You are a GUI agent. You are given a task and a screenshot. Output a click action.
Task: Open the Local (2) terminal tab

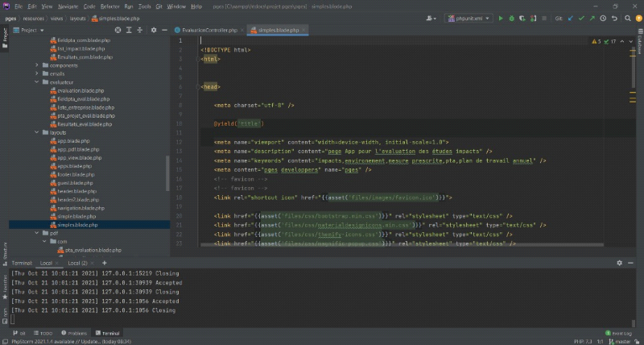77,263
